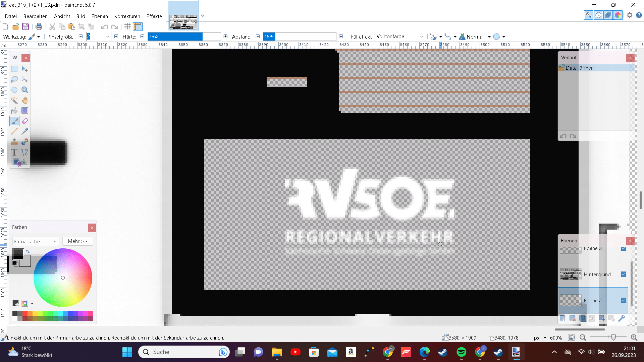Open the Pinselgröße size dropdown
This screenshot has width=644, height=362.
tap(108, 37)
